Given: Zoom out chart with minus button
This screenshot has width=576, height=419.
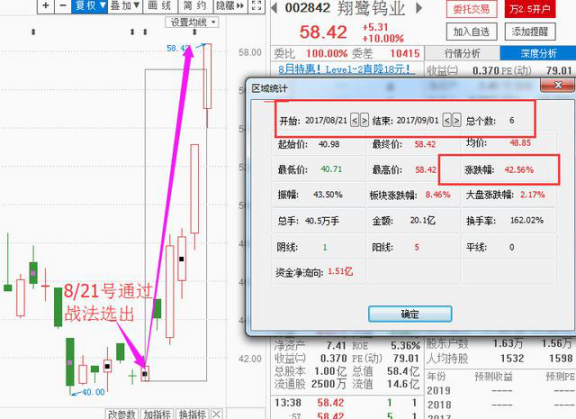Looking at the screenshot, I should click(x=63, y=6).
